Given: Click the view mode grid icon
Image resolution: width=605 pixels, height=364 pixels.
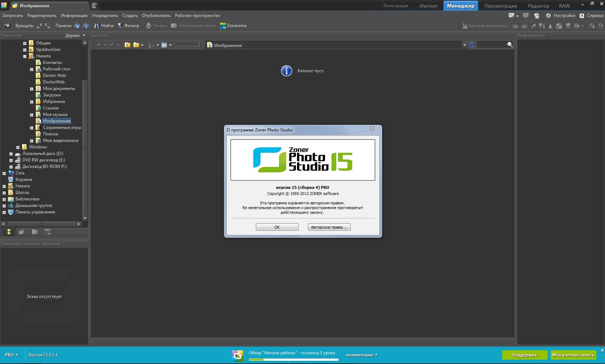Looking at the screenshot, I should (164, 45).
